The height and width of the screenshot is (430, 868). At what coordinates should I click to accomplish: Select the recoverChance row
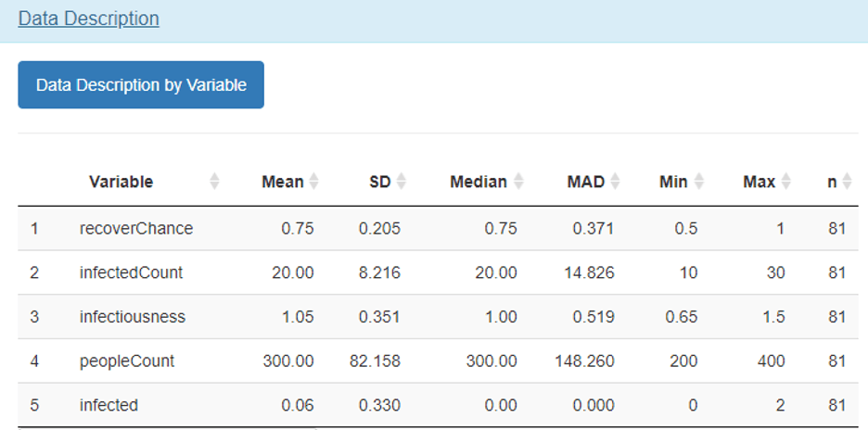pyautogui.click(x=136, y=228)
